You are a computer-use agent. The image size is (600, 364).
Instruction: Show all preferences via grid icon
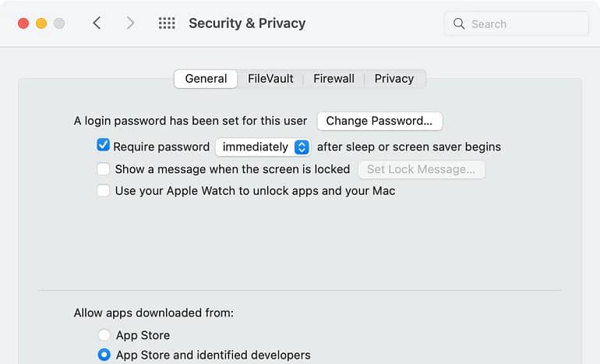click(x=167, y=23)
